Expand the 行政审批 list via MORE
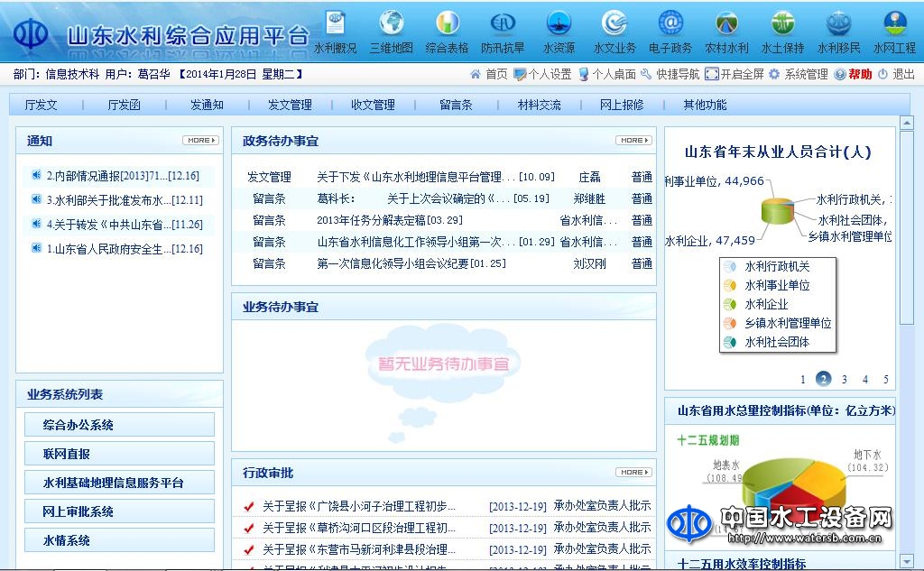 click(632, 473)
